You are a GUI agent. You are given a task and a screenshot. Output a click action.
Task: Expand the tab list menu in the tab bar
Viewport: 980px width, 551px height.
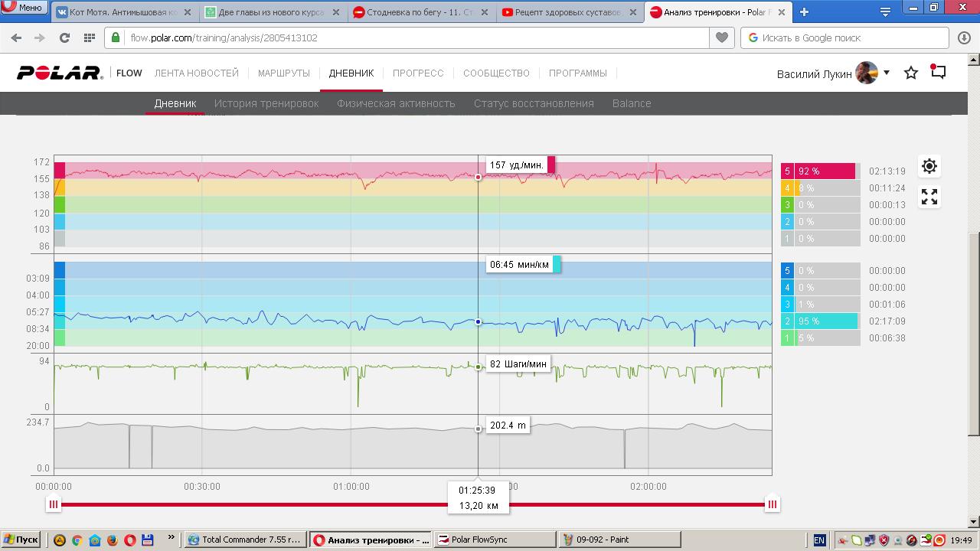tap(885, 12)
